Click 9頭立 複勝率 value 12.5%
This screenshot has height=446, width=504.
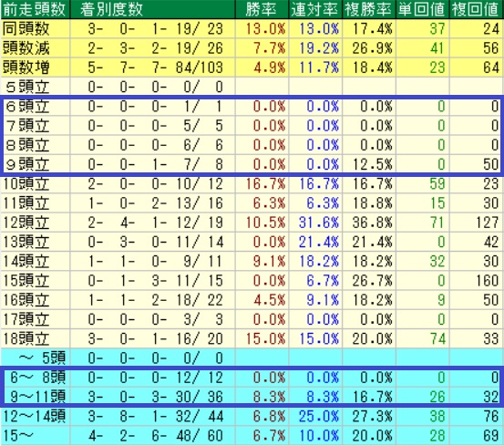coord(373,164)
